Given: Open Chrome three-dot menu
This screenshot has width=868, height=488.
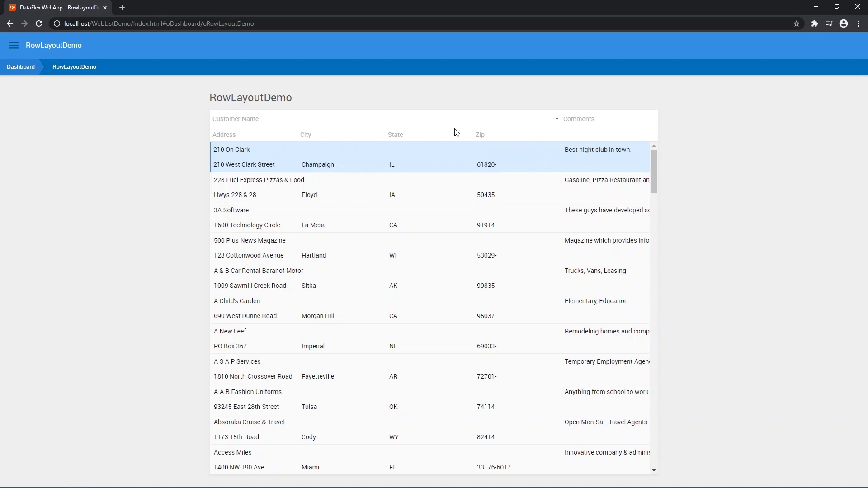Looking at the screenshot, I should tap(858, 23).
